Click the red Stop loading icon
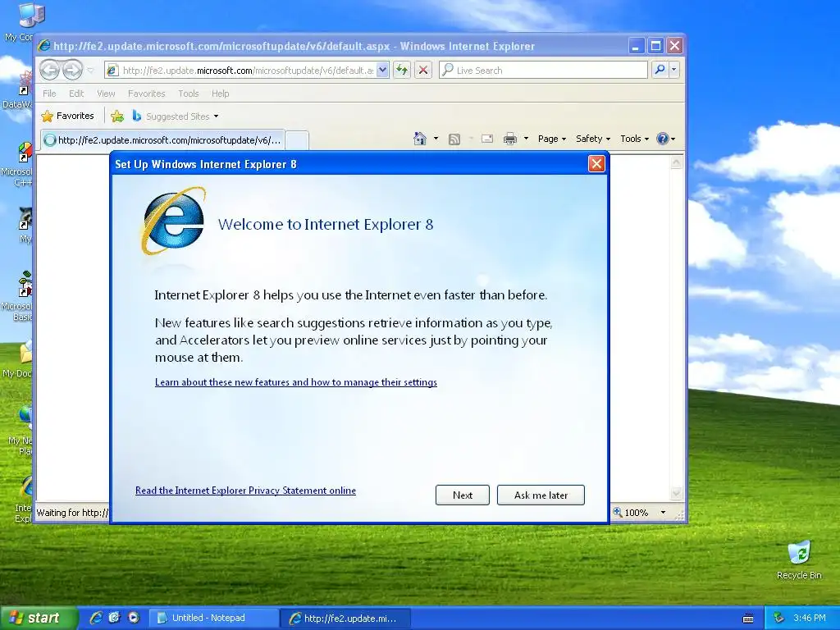 point(423,71)
